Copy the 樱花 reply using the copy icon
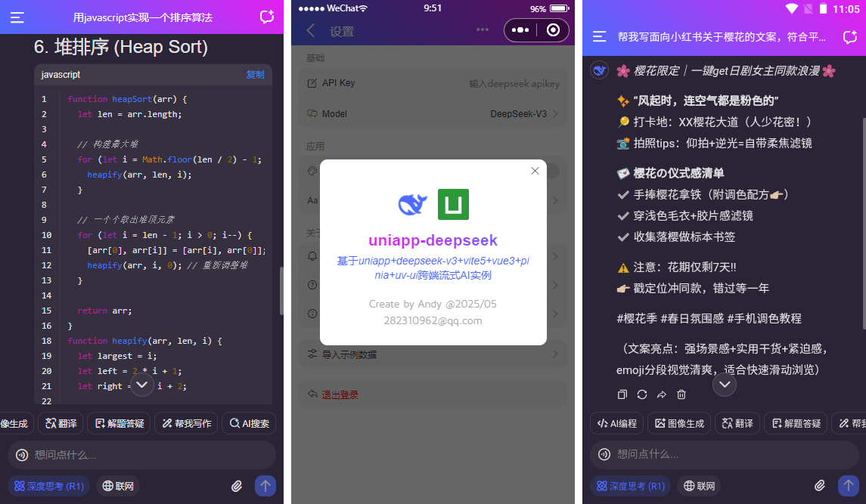The image size is (866, 504). [x=622, y=394]
